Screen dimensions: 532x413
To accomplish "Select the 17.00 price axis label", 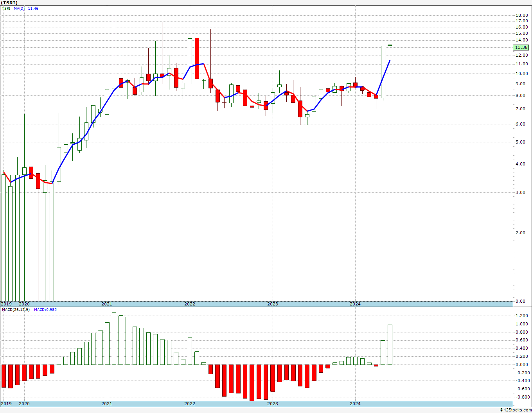I will 521,21.
